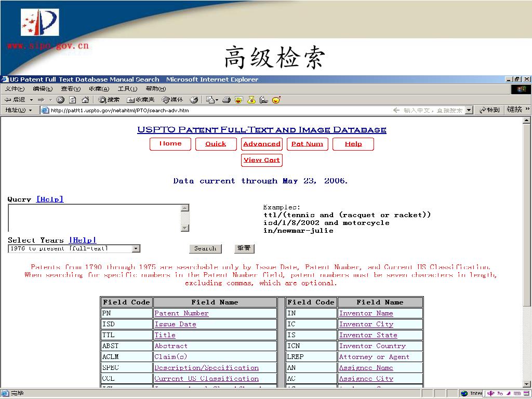
Task: Click the Media (媒体) toolbar button
Action: pos(172,100)
